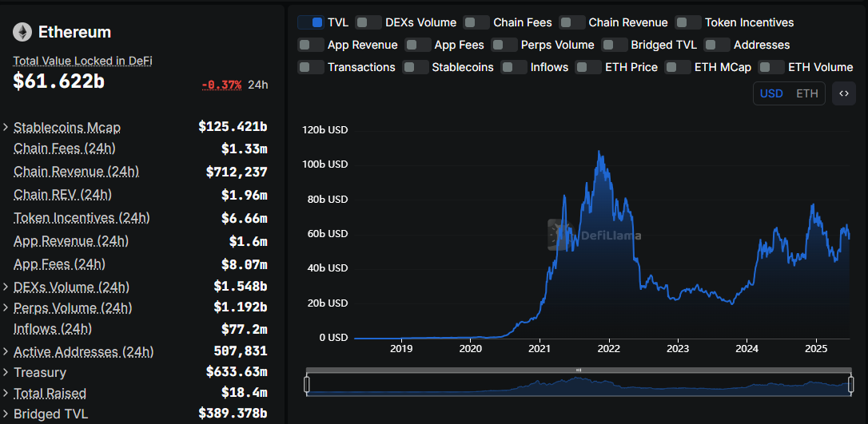The image size is (868, 424).
Task: Expand the Active Addresses (24h) row
Action: point(6,351)
